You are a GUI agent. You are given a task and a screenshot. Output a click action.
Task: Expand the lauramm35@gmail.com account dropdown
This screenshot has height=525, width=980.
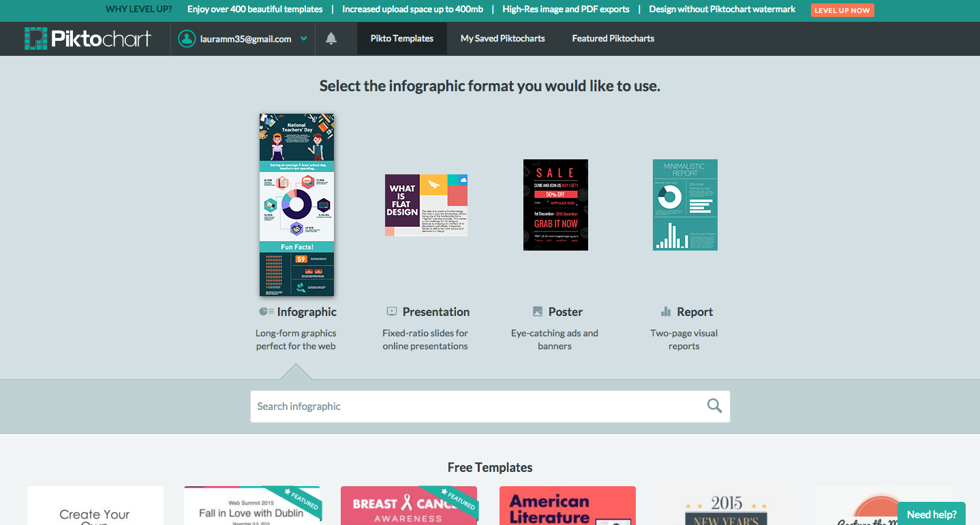[303, 39]
